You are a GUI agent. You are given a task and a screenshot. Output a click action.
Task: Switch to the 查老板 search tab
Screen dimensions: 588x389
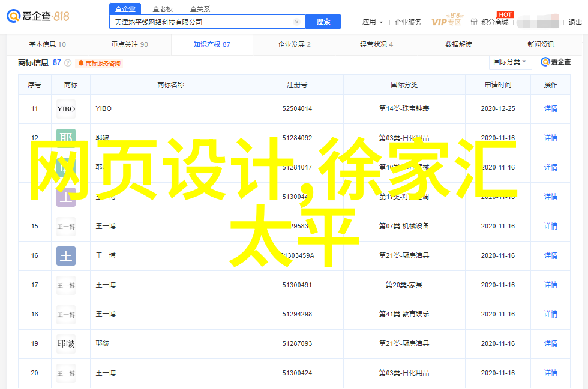[163, 8]
